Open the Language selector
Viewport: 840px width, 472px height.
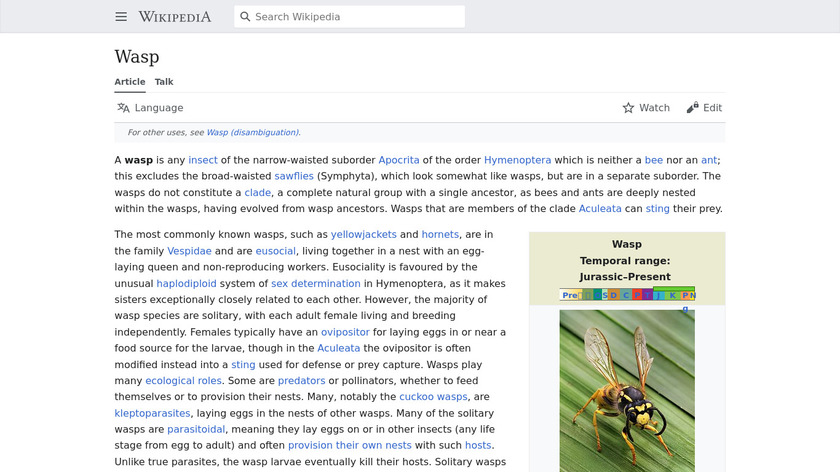(x=150, y=108)
